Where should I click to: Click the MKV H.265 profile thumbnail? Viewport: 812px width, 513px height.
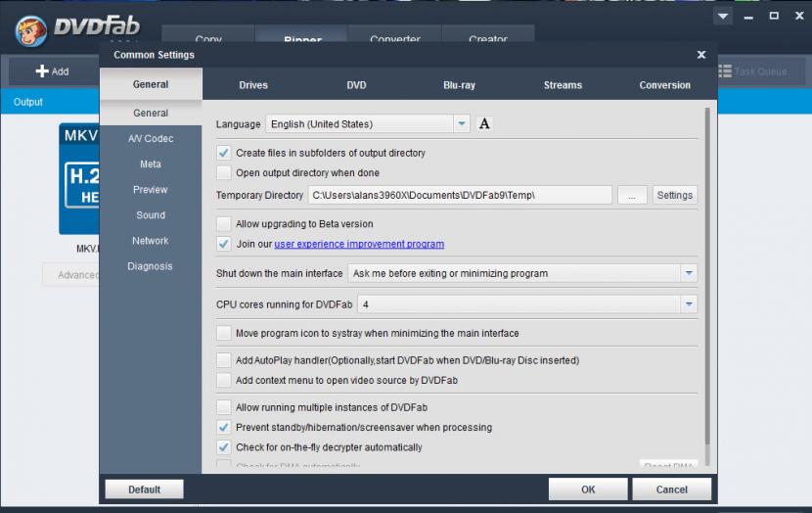coord(78,179)
